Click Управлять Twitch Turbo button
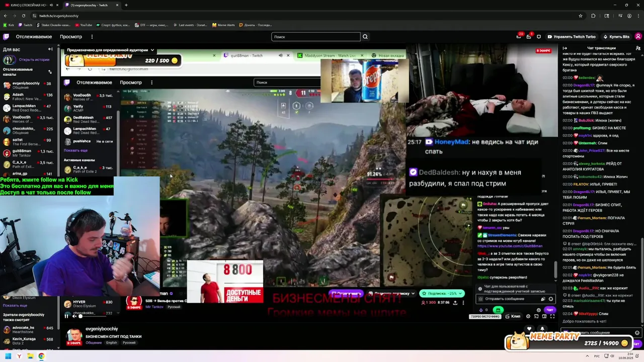 [571, 37]
